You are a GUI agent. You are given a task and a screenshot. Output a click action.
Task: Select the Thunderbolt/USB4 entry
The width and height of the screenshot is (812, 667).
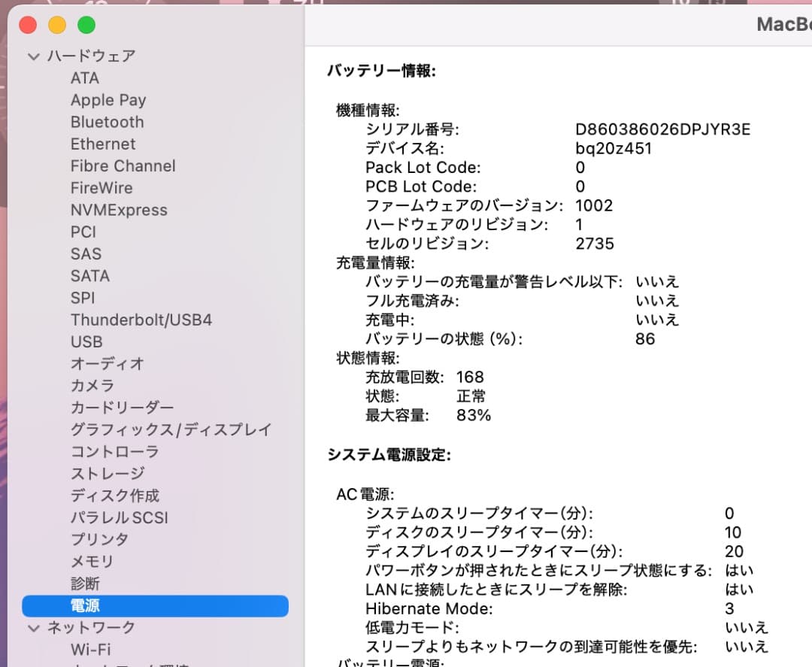tap(141, 320)
